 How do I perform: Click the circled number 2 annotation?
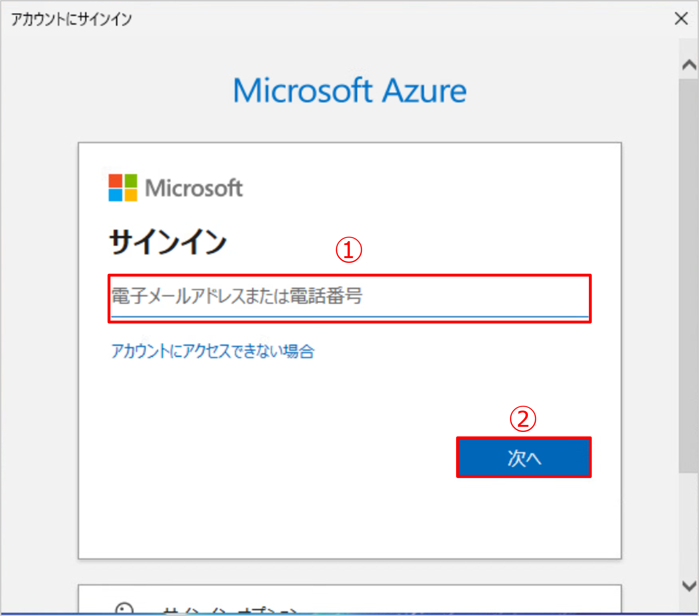click(x=522, y=419)
